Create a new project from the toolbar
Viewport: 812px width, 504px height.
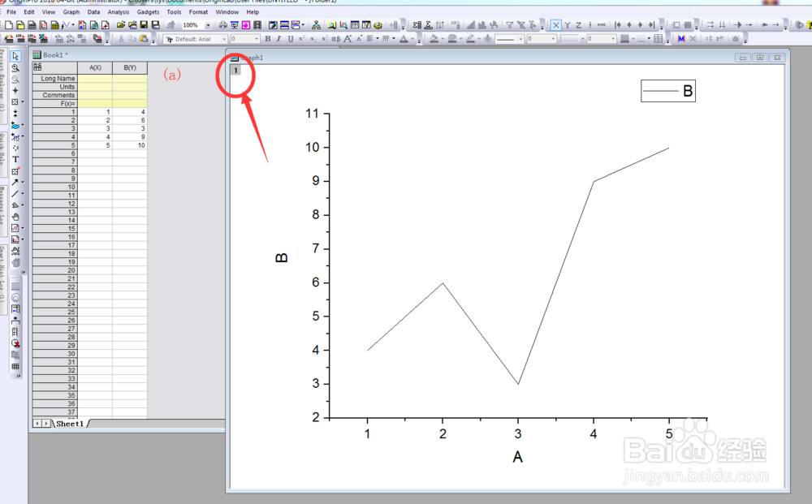click(9, 25)
